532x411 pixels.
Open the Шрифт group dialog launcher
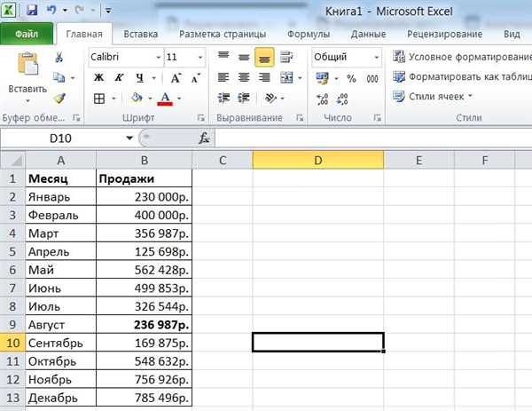point(201,118)
